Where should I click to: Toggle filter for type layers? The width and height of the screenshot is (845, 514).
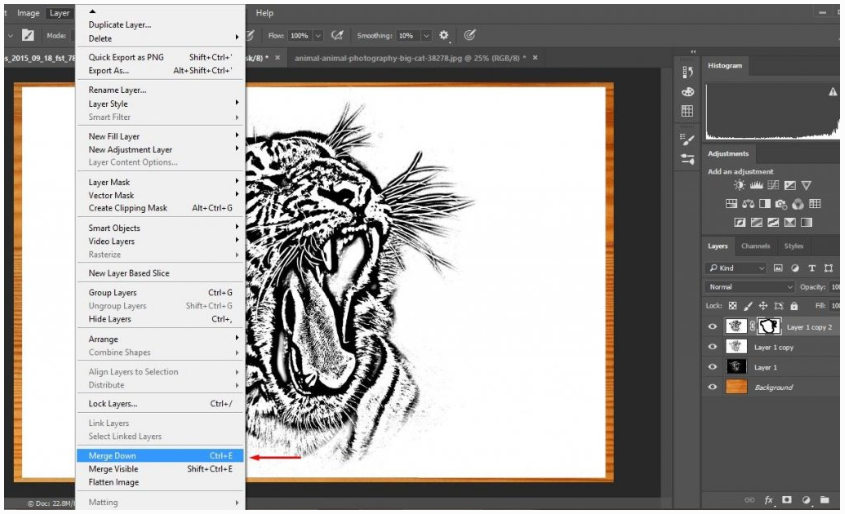pos(812,268)
